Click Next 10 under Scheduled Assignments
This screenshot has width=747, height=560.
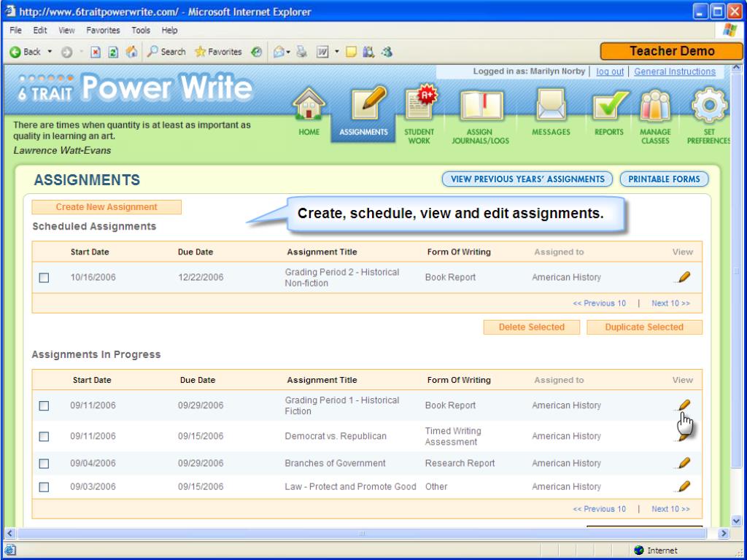(x=671, y=303)
